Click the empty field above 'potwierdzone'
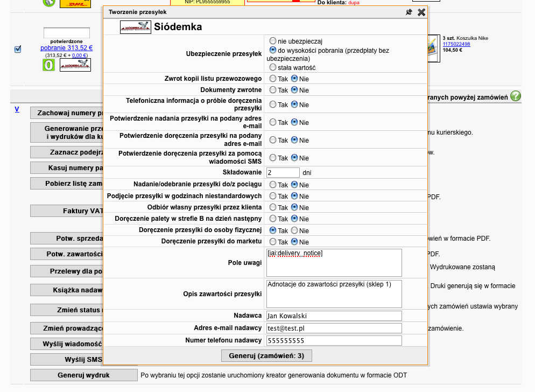 67,33
